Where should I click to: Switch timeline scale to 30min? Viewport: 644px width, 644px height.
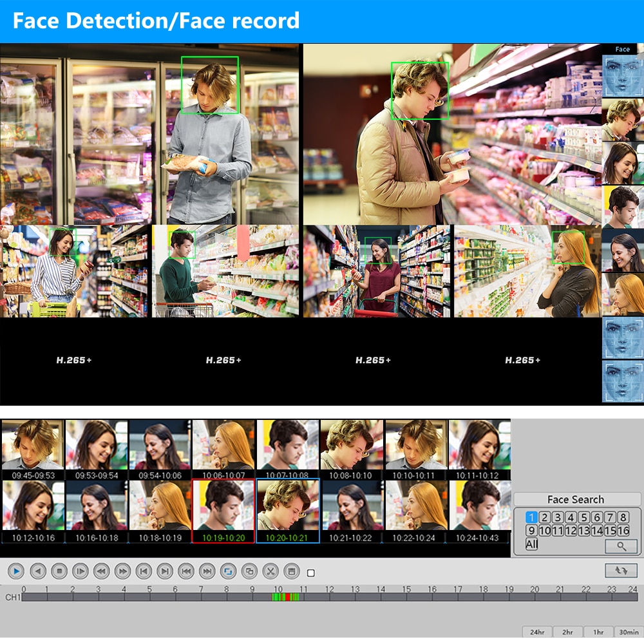tap(629, 632)
